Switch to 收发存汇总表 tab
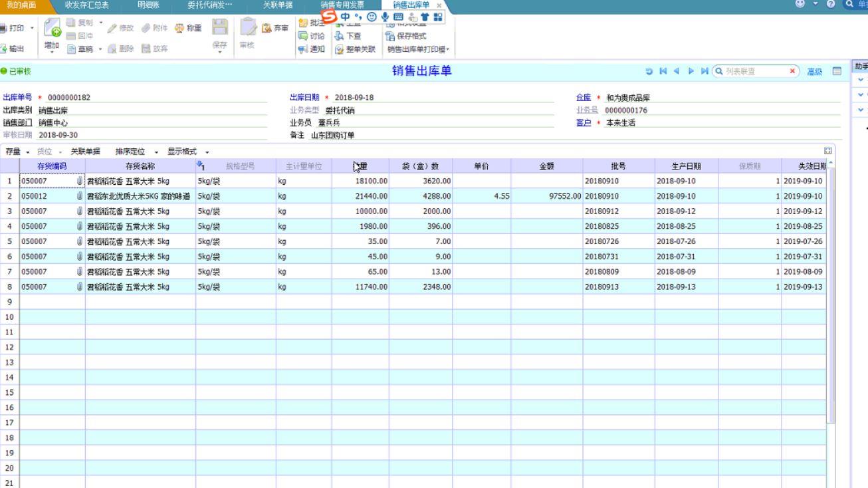The height and width of the screenshot is (488, 868). (x=87, y=5)
